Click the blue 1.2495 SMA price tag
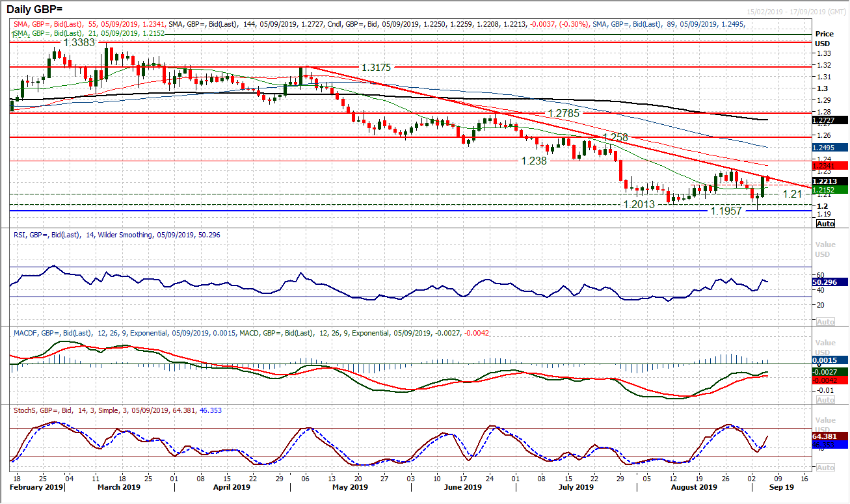This screenshot has width=850, height=504. 830,148
